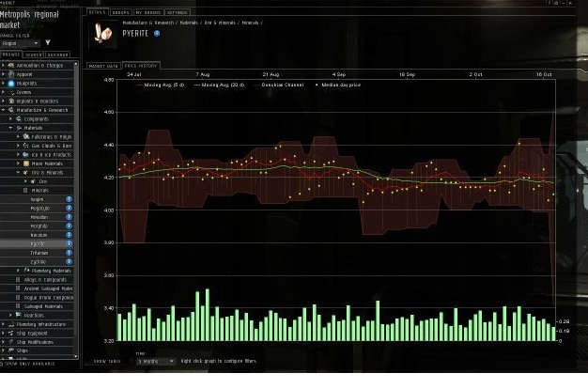Viewport: 588px width, 389px height.
Task: Collapse the Ore & Minerals arrow
Action: [18, 173]
